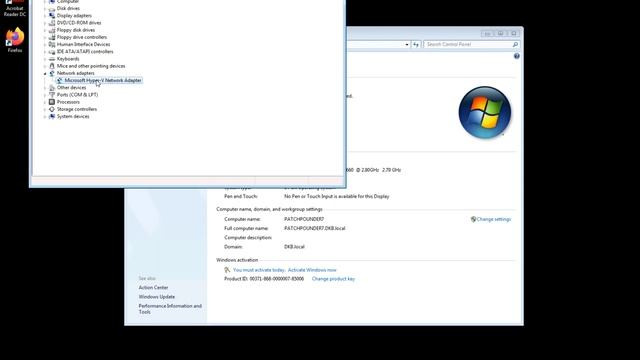Select the Storage controllers tree row
Viewport: 640px width, 360px height.
77,109
